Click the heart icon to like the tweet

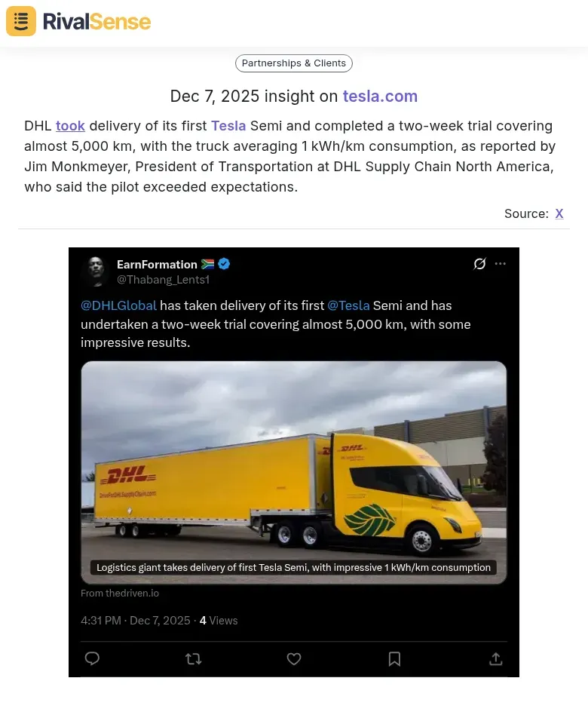click(x=293, y=658)
